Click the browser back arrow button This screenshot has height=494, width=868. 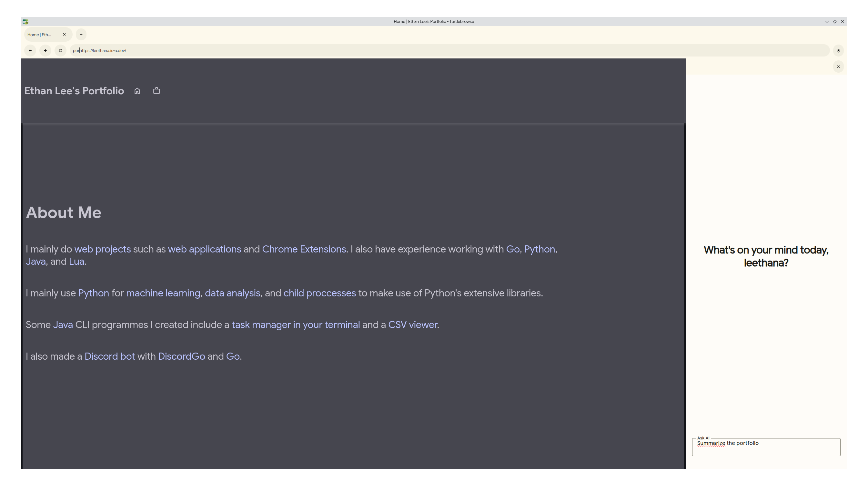30,51
